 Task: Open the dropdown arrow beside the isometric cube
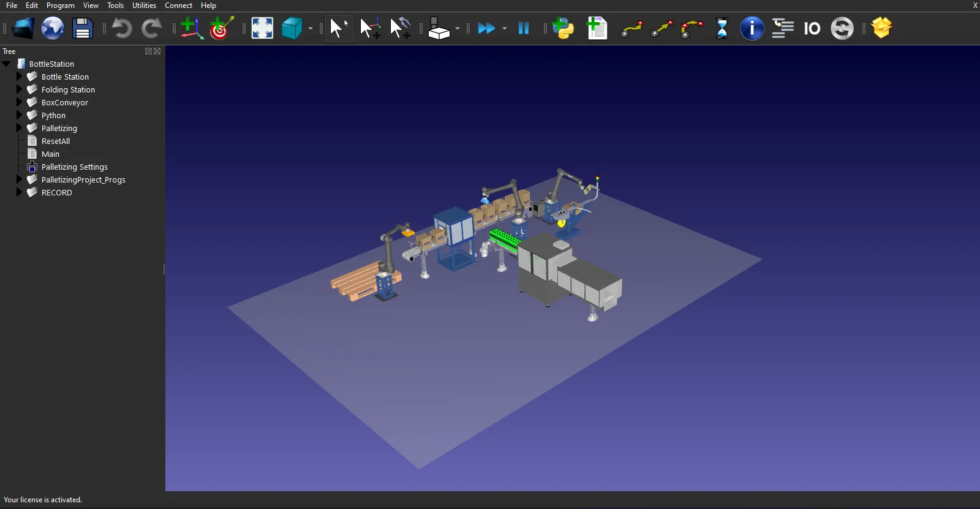click(311, 29)
